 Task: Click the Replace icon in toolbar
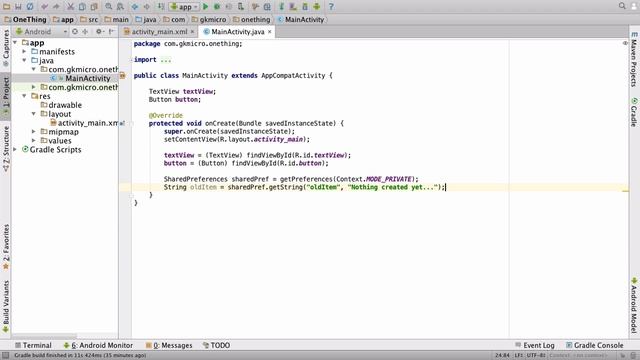pyautogui.click(x=120, y=7)
